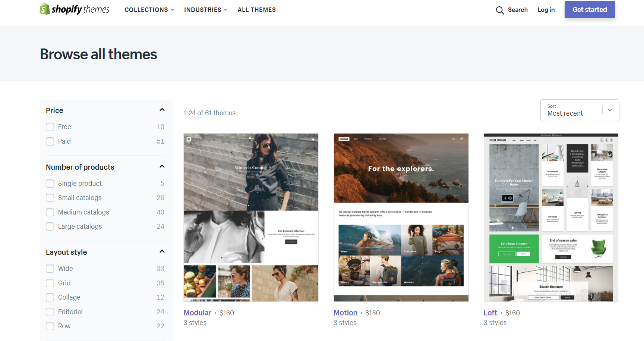Click the Loft theme preview image

click(x=551, y=217)
